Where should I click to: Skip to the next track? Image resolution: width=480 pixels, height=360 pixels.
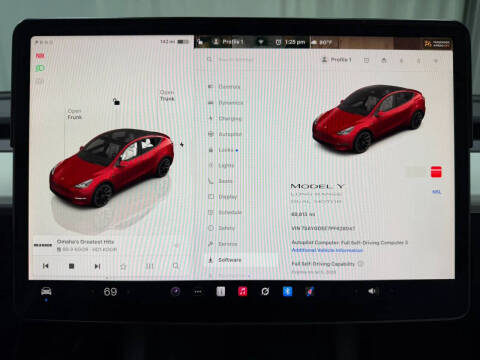pos(97,266)
